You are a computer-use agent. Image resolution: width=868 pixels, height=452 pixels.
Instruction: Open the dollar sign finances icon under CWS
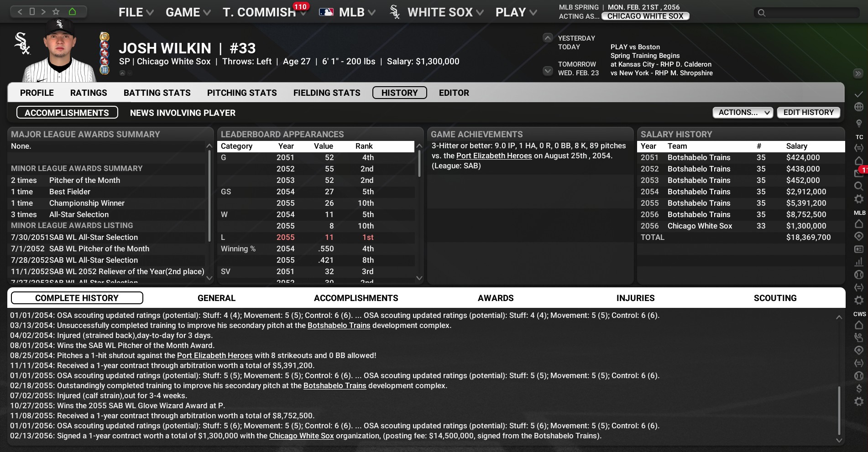858,389
